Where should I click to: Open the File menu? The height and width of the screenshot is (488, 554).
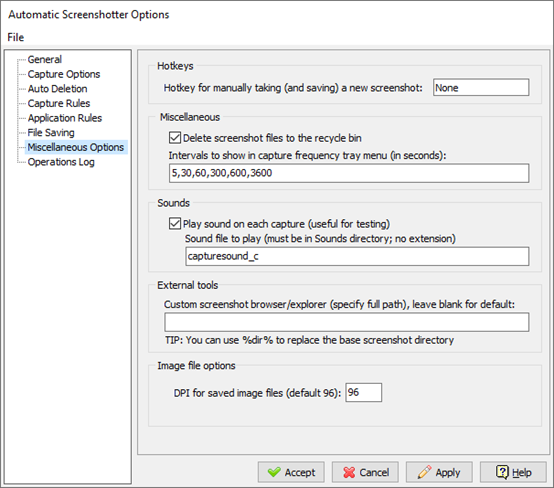[16, 37]
